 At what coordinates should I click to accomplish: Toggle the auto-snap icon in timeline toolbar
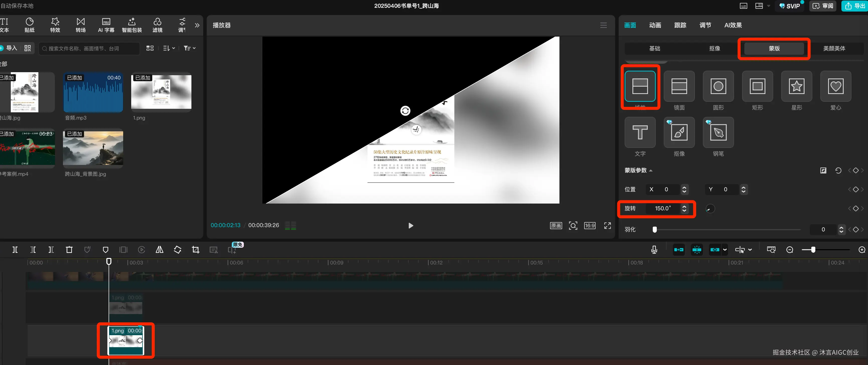(x=696, y=250)
